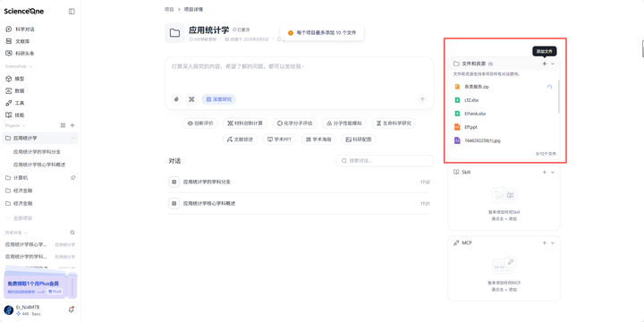This screenshot has height=322, width=644.
Task: Open sidebar chat 应用统计学核心学科概述
Action: tap(39, 165)
